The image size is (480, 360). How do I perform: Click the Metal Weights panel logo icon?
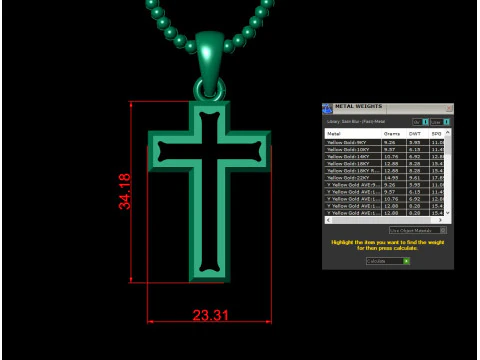point(327,109)
